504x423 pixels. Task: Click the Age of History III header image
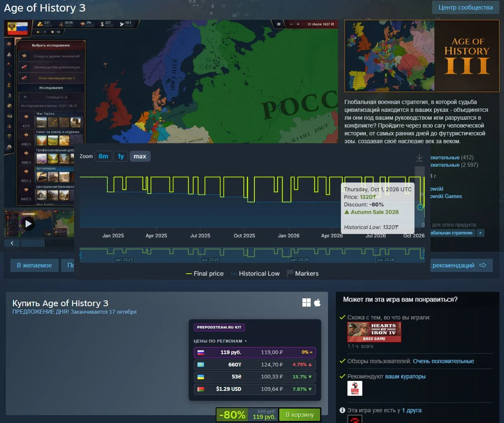422,56
